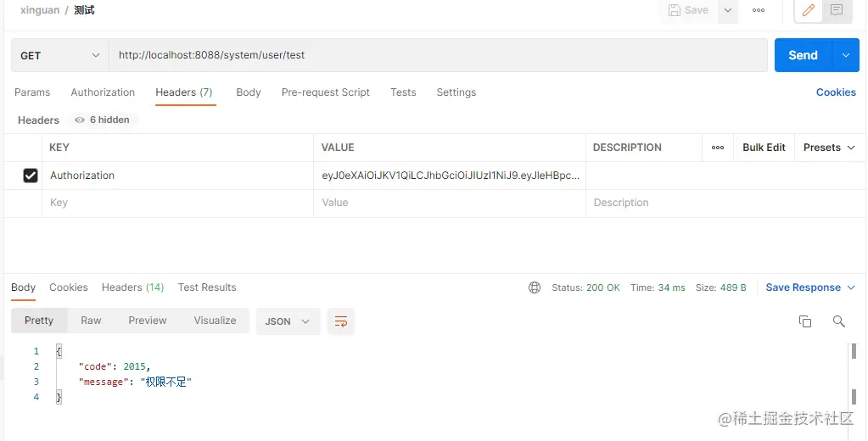The image size is (868, 441).
Task: Select the Raw view
Action: [91, 321]
